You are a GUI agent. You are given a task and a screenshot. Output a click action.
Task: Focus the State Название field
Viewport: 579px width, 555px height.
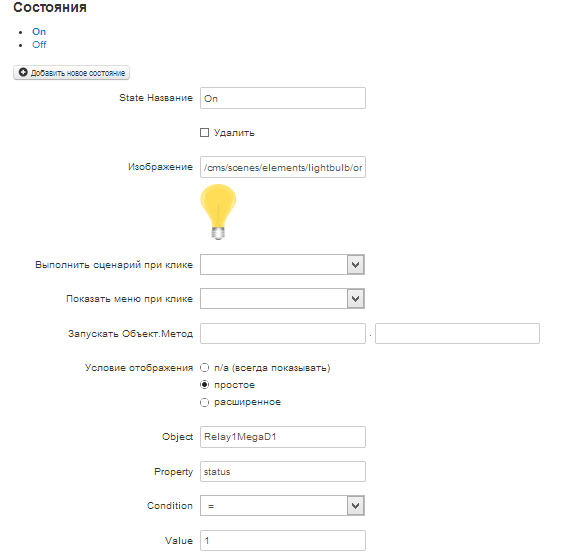coord(283,98)
